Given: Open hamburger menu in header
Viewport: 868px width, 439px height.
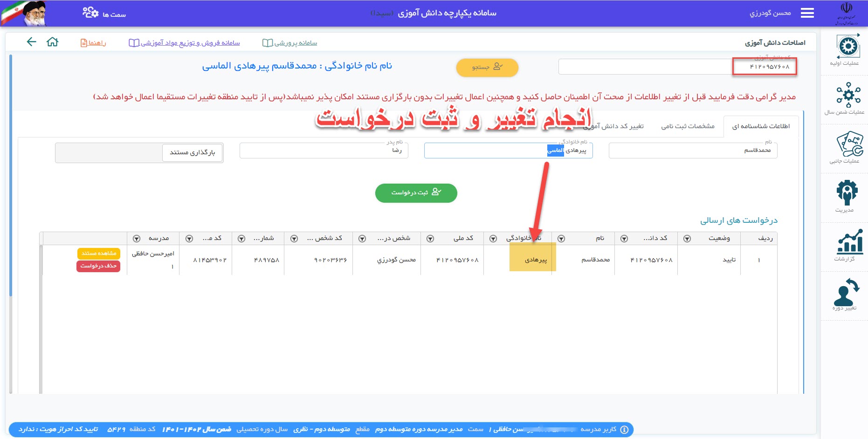Looking at the screenshot, I should pos(807,13).
